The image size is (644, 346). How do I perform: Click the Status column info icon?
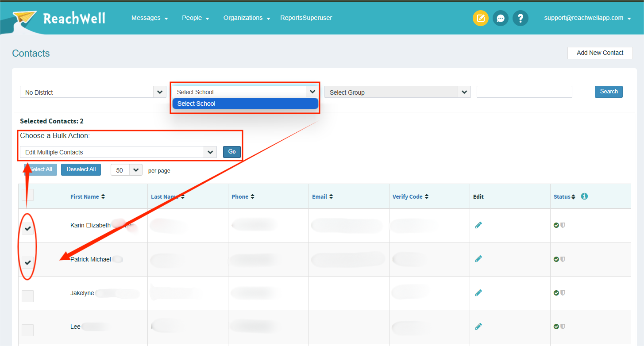tap(584, 196)
